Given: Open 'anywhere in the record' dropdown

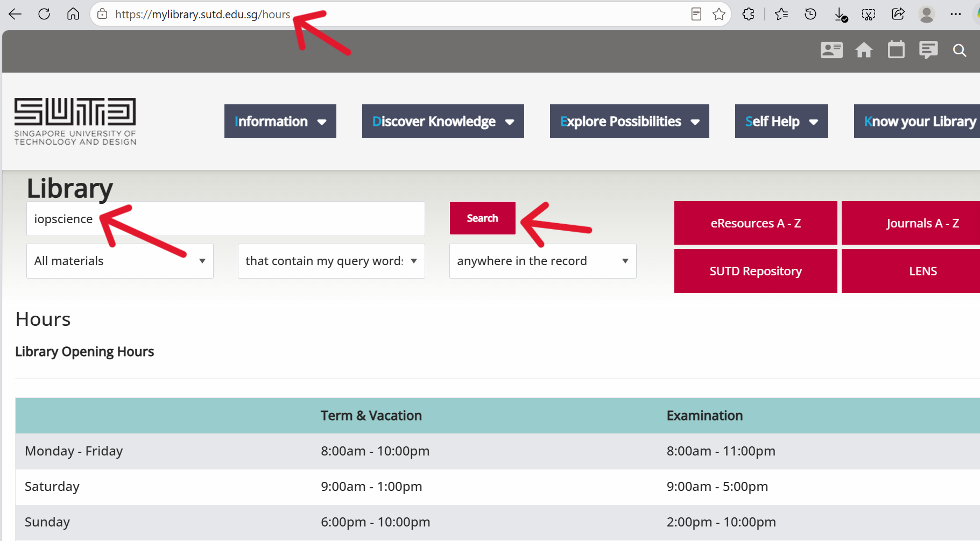Looking at the screenshot, I should [x=543, y=261].
